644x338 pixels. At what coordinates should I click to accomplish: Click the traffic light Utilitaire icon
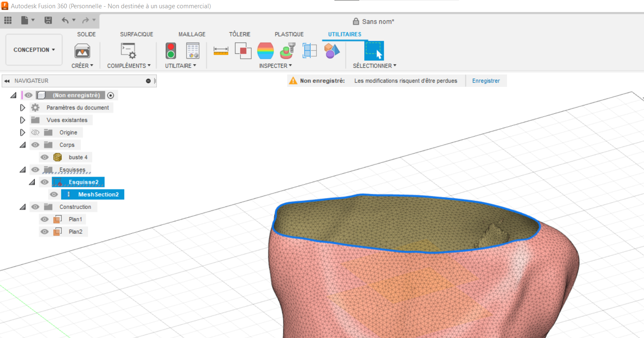171,51
